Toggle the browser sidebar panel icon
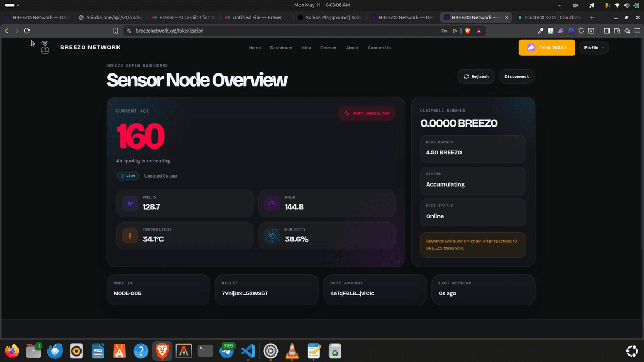 click(606, 31)
